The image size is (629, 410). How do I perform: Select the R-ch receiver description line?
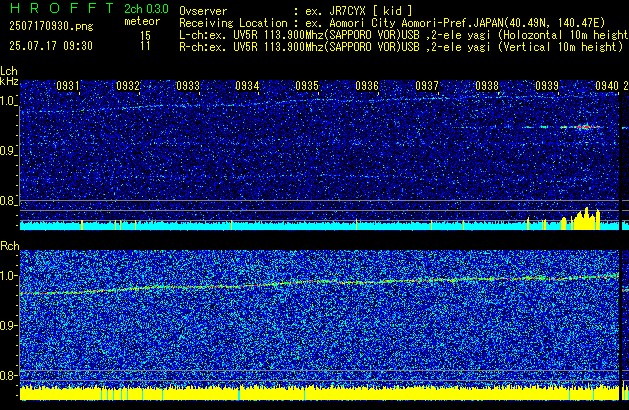[401, 47]
